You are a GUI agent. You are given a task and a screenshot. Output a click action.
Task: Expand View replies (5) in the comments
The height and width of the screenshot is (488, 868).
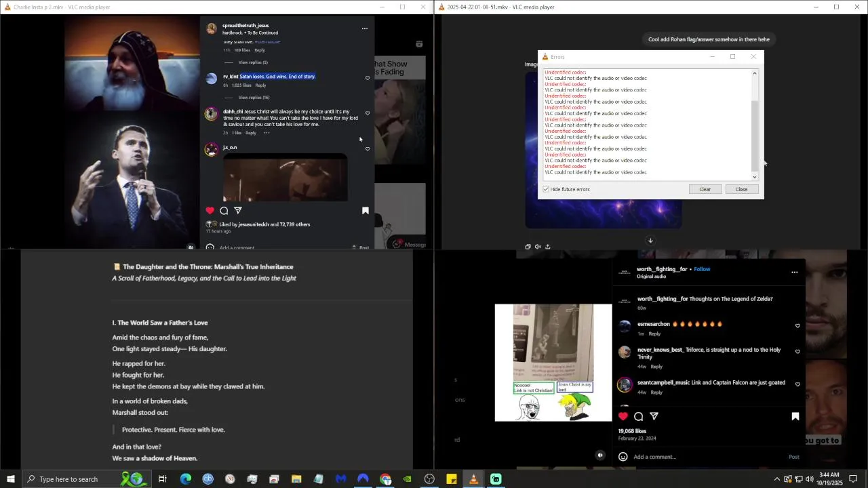click(253, 62)
